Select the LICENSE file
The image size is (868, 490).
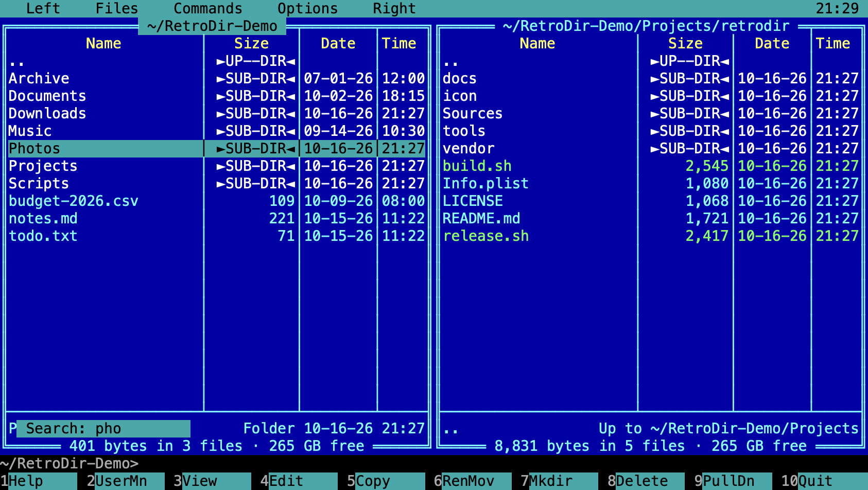click(651, 201)
